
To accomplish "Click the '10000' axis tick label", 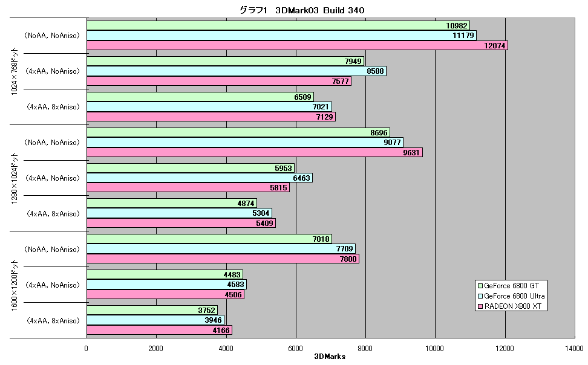I will [x=434, y=348].
